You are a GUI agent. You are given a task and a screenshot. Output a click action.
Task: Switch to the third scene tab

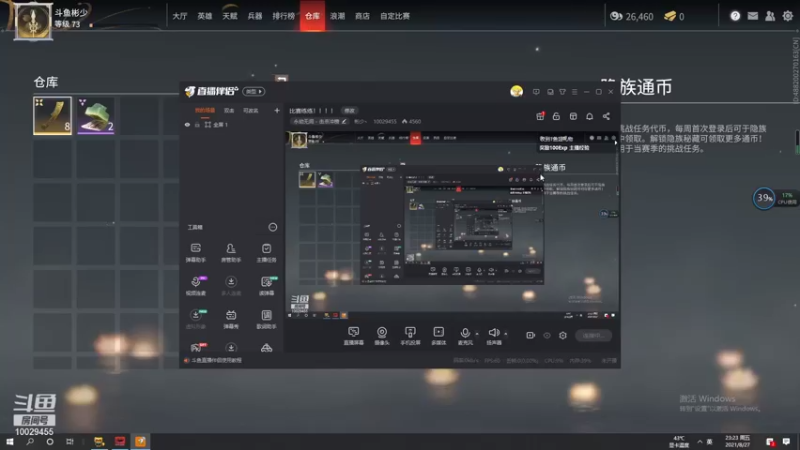point(251,110)
